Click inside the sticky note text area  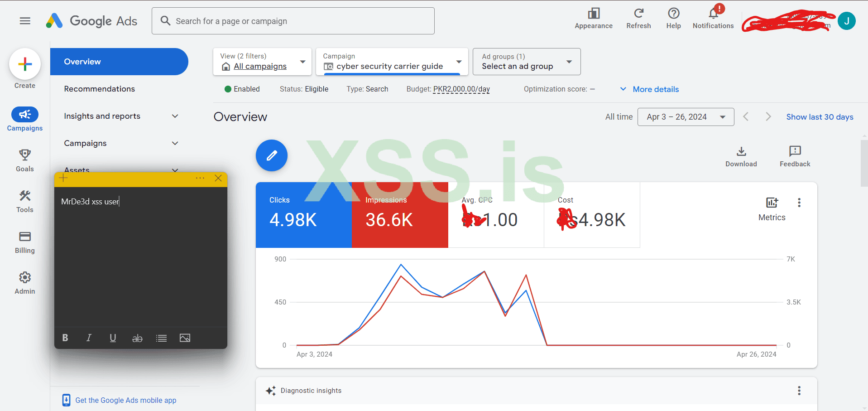tap(141, 257)
